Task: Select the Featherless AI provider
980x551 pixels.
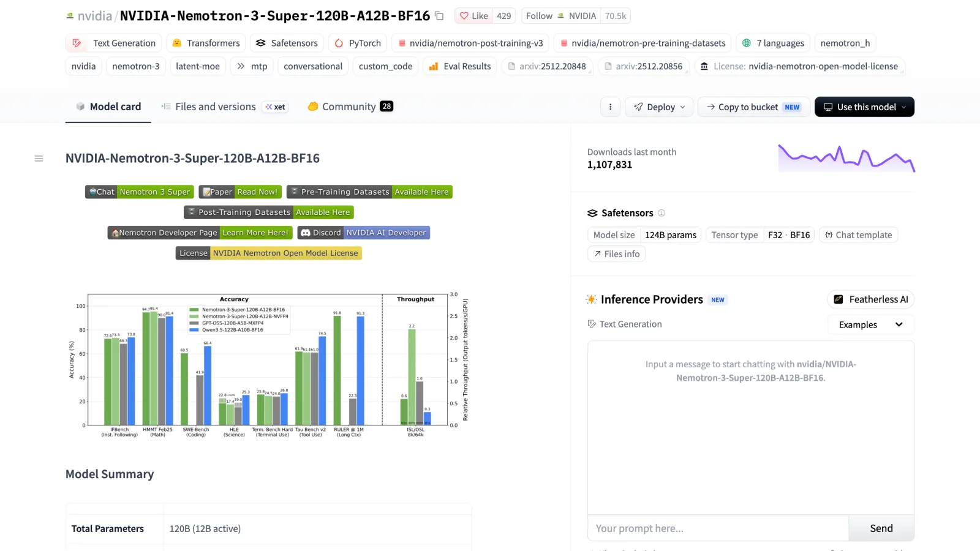Action: [x=871, y=299]
